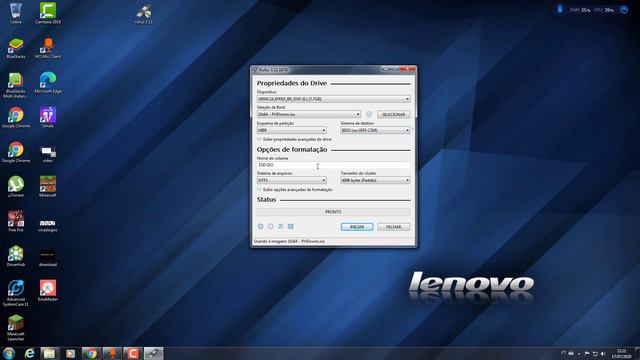Click the PRONTO status progress bar
This screenshot has height=360, width=640.
333,212
